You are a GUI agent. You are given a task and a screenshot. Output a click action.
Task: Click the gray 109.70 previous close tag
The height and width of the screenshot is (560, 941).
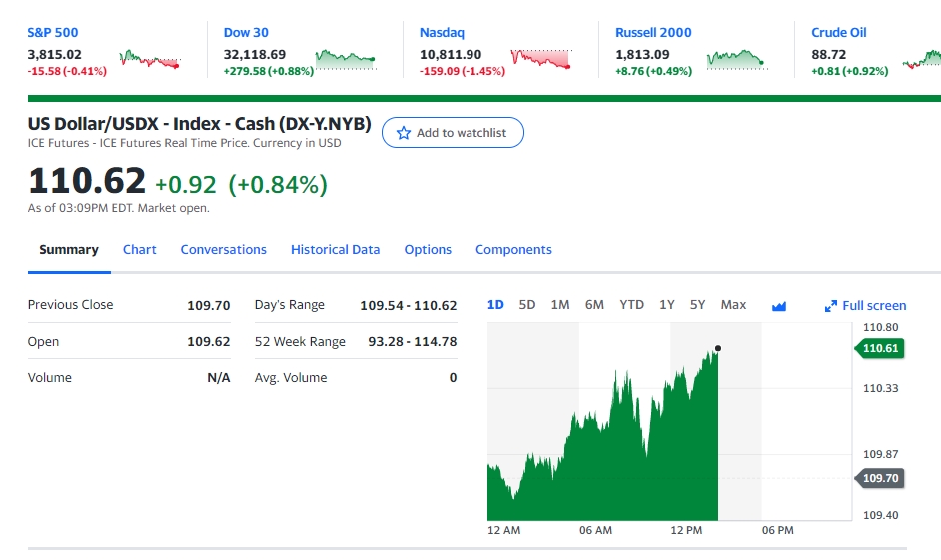click(x=879, y=478)
